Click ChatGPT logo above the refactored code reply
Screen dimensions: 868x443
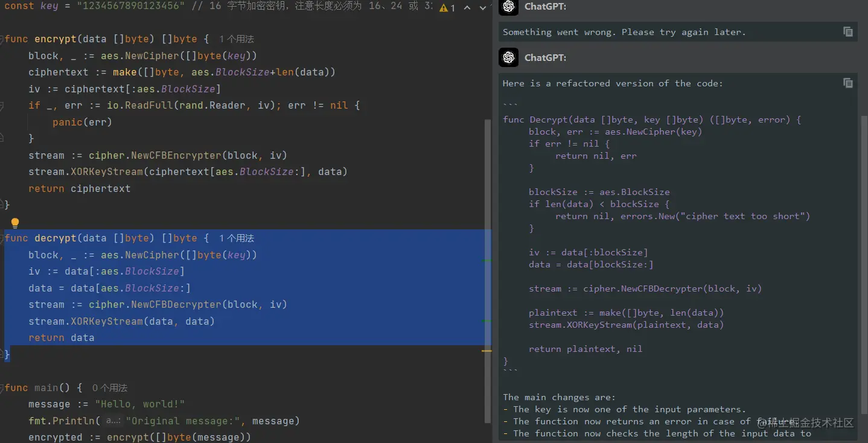click(508, 57)
